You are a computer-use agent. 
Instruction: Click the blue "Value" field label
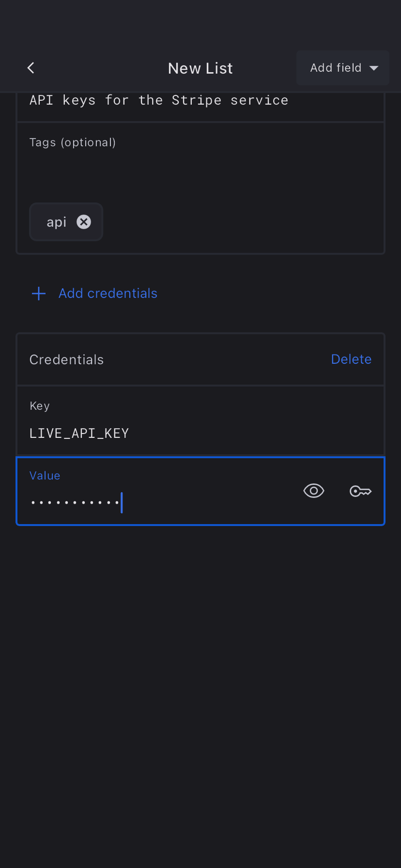tap(45, 476)
